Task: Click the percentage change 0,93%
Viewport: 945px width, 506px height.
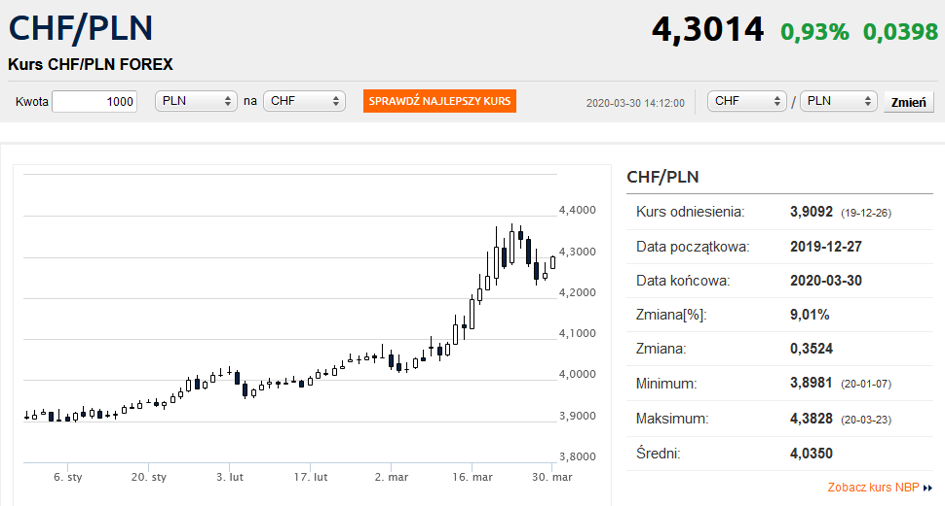Action: [815, 31]
